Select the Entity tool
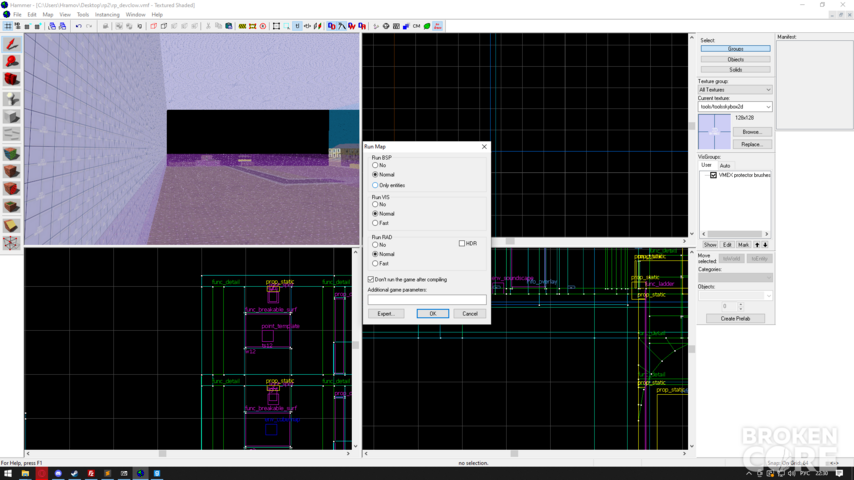The height and width of the screenshot is (480, 854). [x=11, y=98]
